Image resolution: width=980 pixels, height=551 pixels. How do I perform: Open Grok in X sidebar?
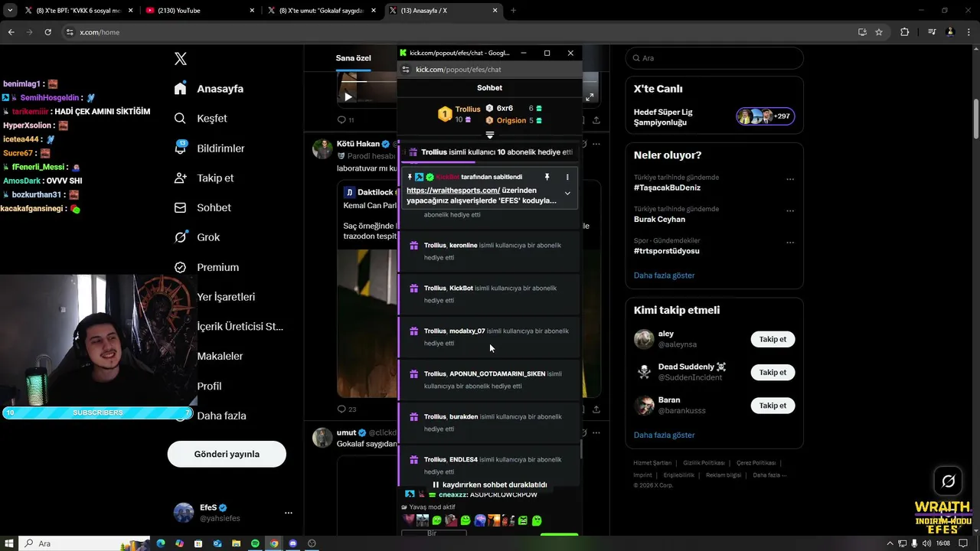(x=196, y=237)
